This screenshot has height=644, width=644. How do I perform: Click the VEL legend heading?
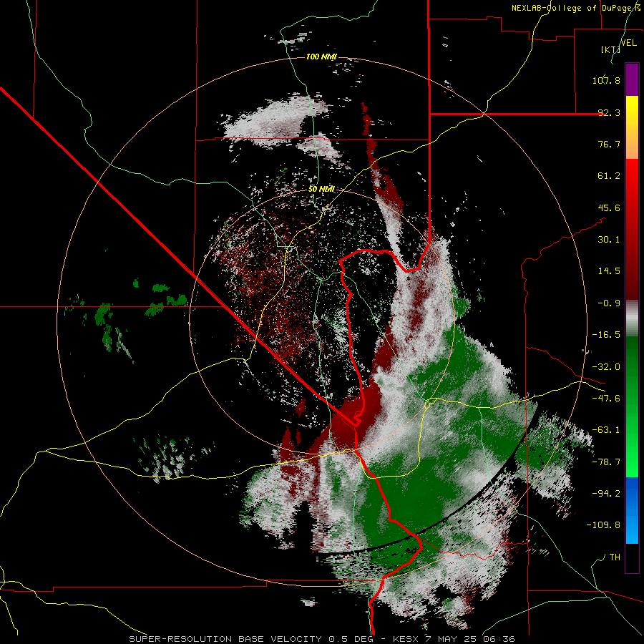click(x=628, y=43)
